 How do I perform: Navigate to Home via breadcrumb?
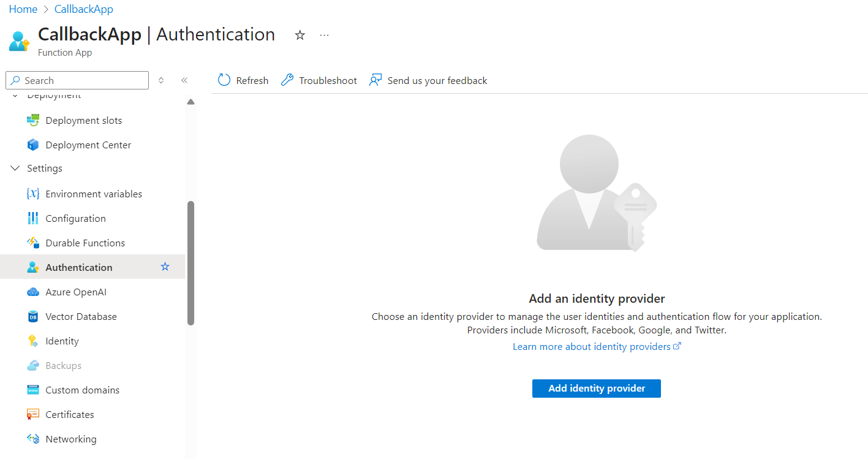tap(23, 9)
